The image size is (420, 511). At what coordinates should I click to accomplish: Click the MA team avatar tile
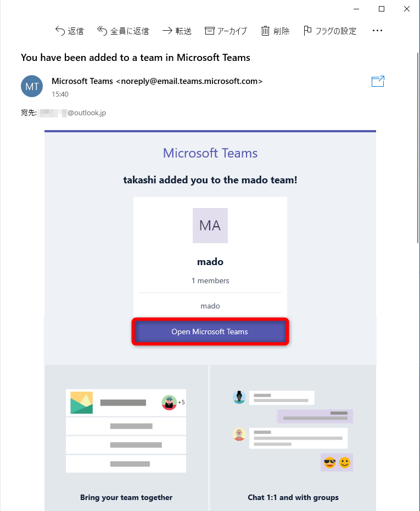210,226
